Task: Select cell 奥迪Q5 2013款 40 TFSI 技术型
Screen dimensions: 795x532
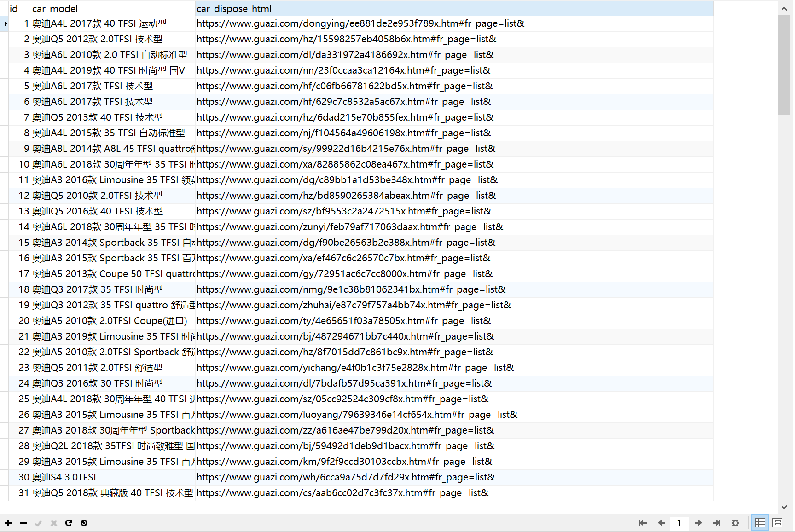Action: pyautogui.click(x=113, y=117)
